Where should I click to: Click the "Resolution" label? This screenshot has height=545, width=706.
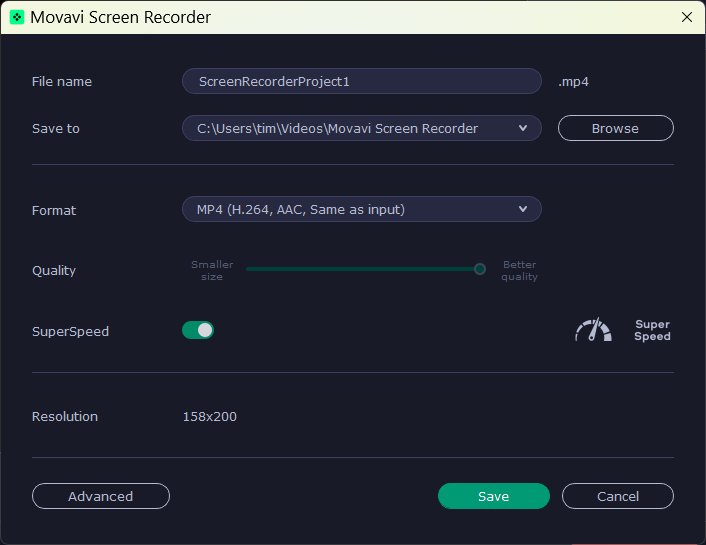tap(65, 416)
